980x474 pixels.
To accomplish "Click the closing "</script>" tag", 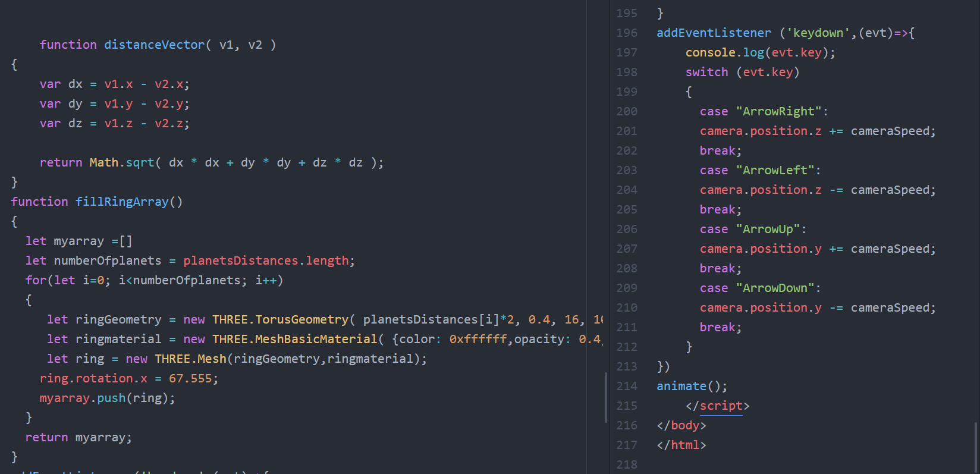I will [x=717, y=406].
